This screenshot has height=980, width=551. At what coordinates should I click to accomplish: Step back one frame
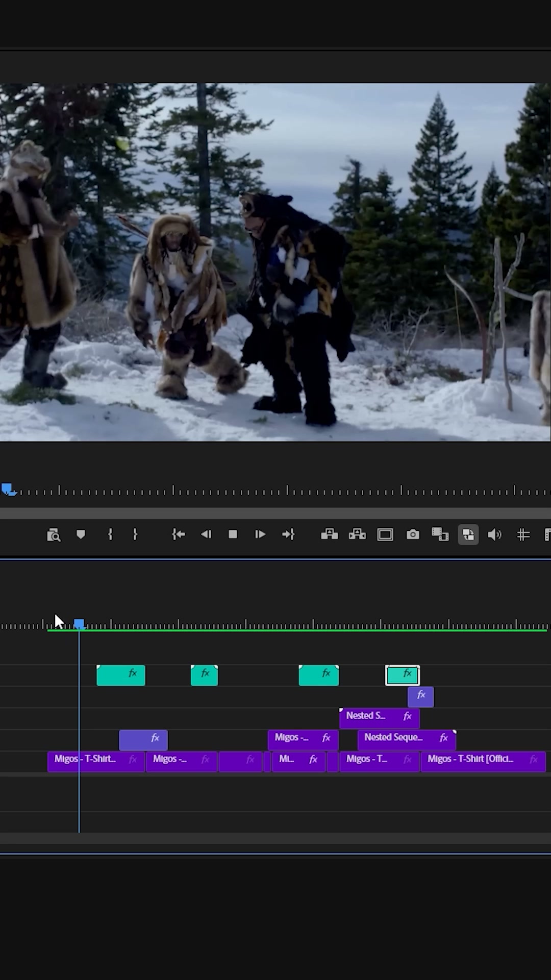point(206,534)
